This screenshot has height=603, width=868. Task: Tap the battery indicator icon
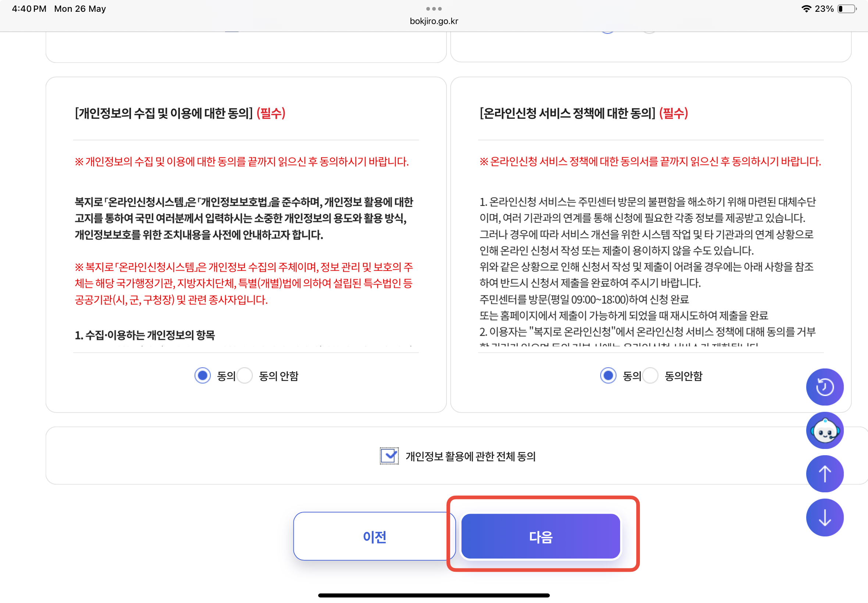tap(846, 9)
